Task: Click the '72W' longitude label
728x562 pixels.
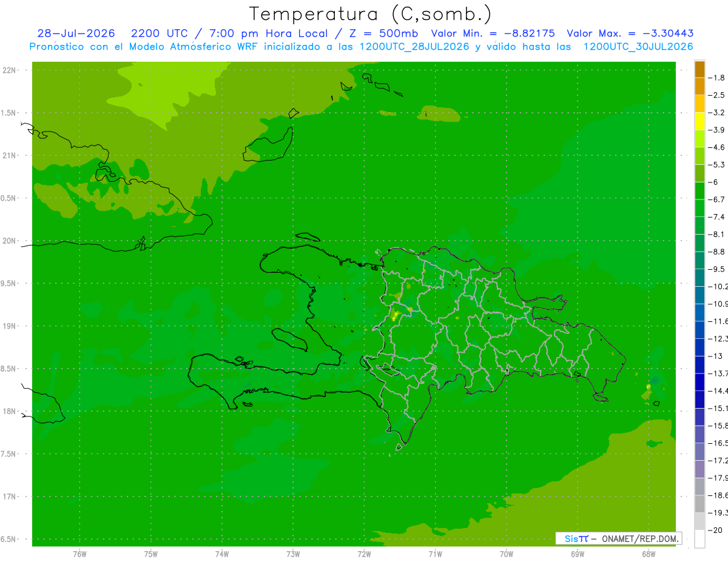Action: pyautogui.click(x=364, y=554)
